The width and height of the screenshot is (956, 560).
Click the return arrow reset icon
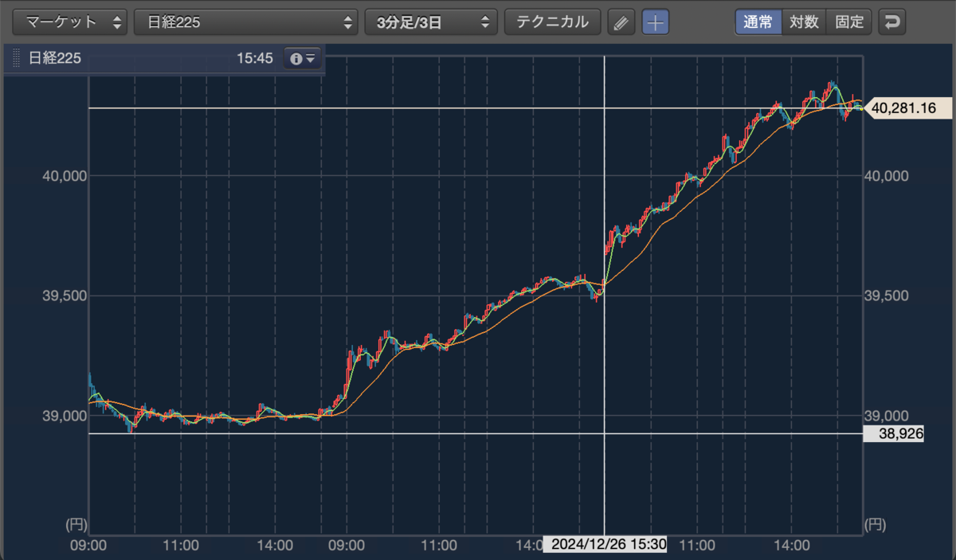coord(891,22)
